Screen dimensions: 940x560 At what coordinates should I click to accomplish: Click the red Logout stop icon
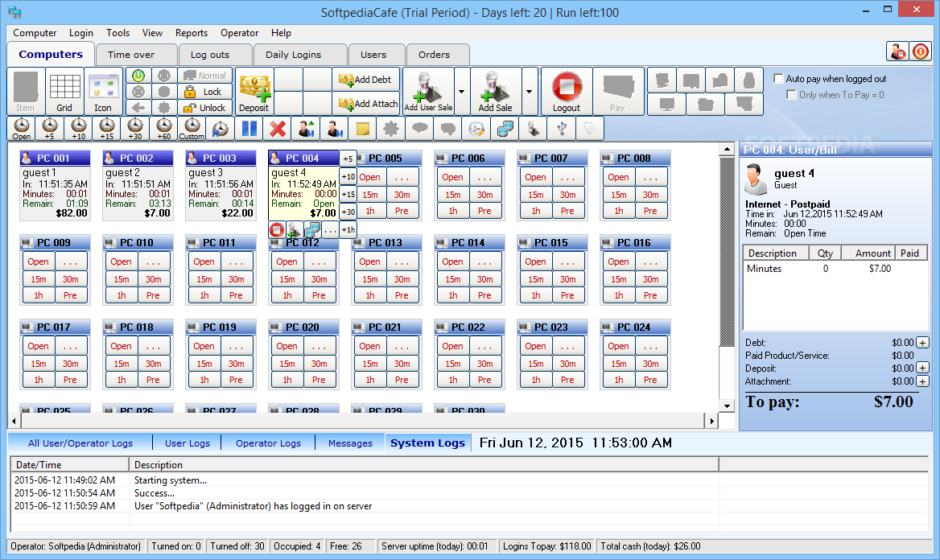[x=567, y=91]
